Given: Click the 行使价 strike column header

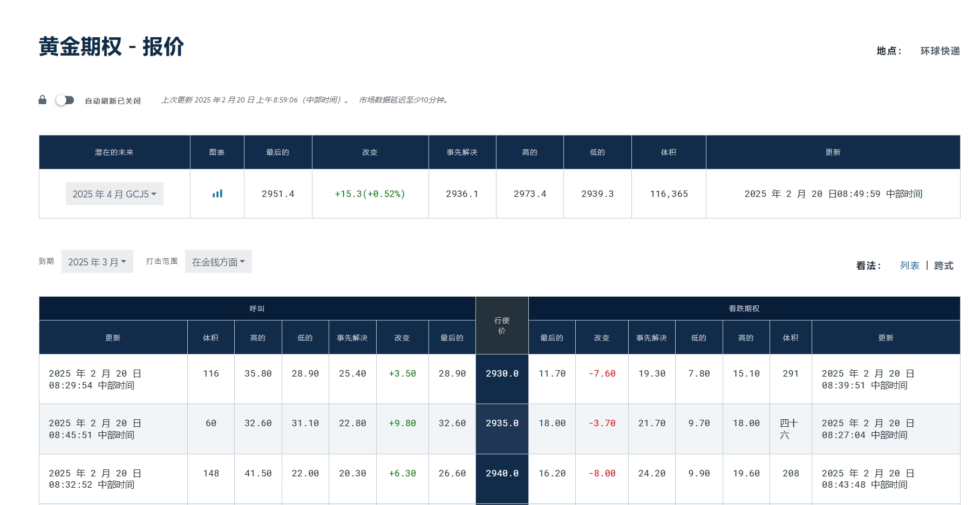Looking at the screenshot, I should click(x=502, y=325).
